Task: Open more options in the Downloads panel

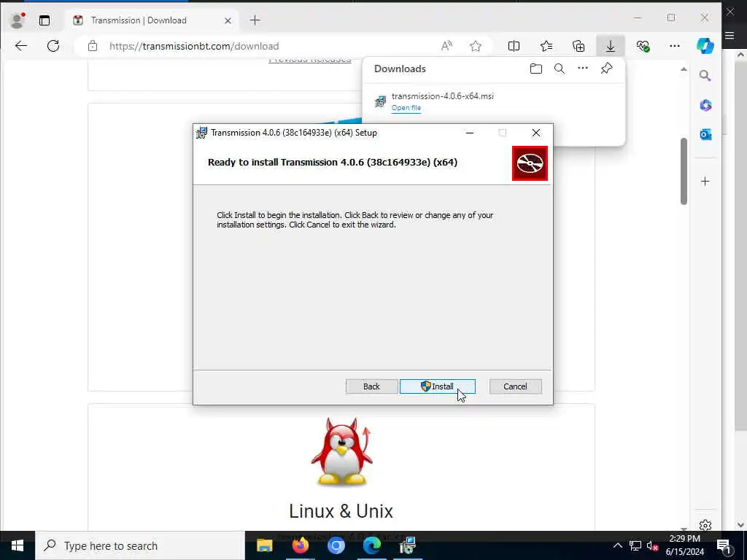Action: (583, 68)
